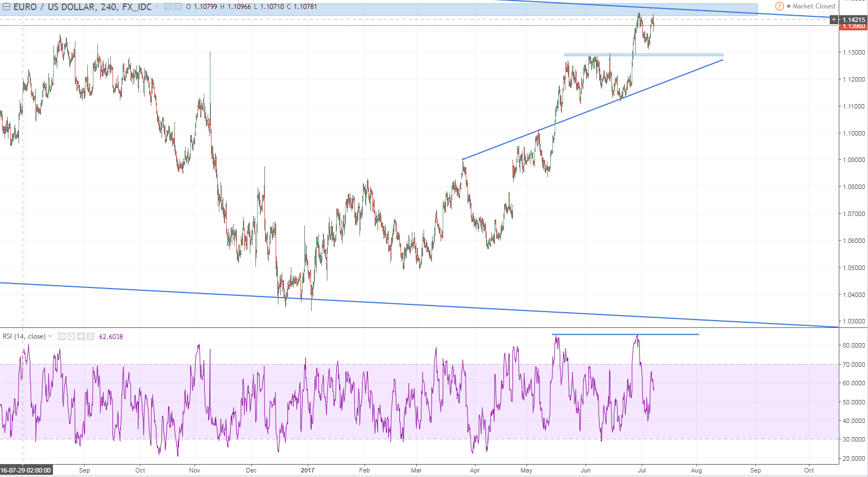The width and height of the screenshot is (868, 477).
Task: Click the 1.10000 price axis label
Action: pos(853,133)
